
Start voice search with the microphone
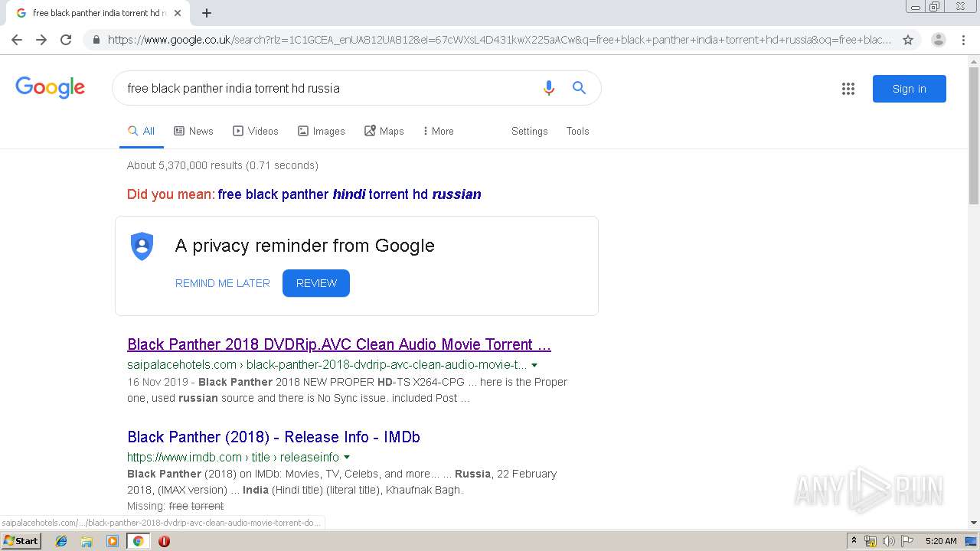pyautogui.click(x=548, y=88)
